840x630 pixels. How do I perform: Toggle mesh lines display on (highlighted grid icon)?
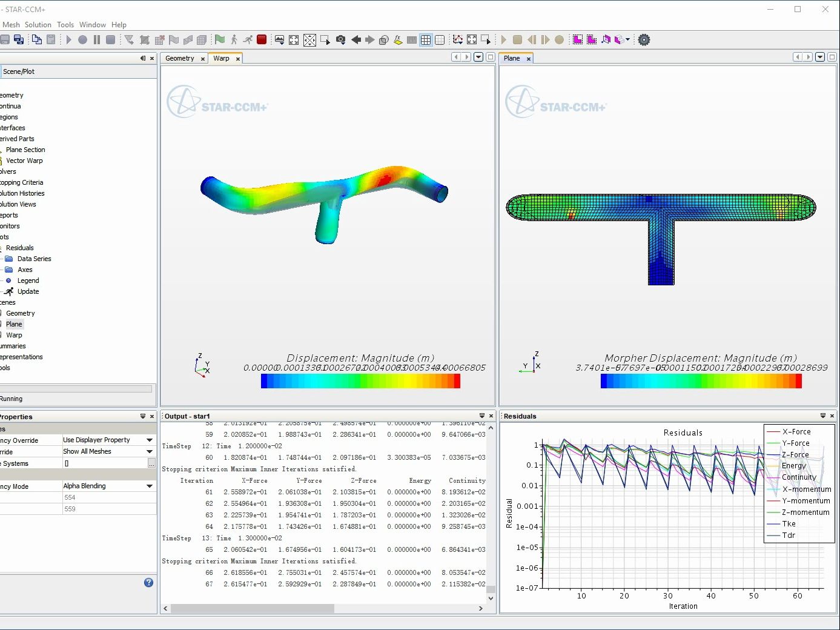point(426,40)
